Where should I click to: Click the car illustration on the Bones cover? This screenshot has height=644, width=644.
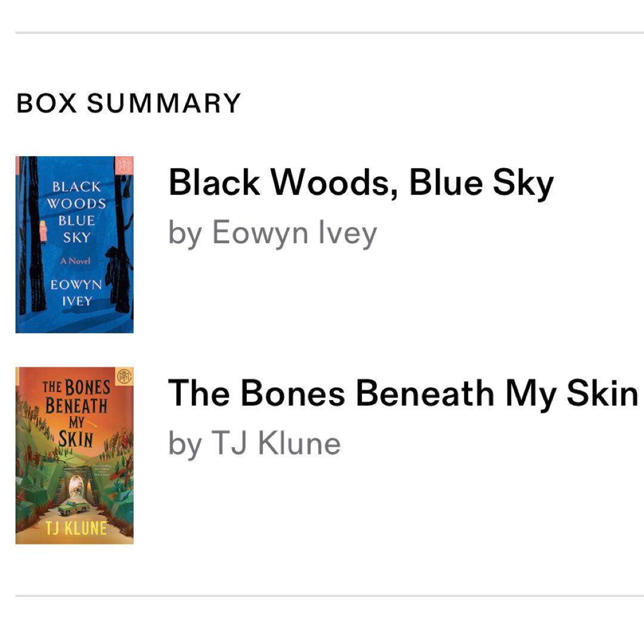pos(74,508)
